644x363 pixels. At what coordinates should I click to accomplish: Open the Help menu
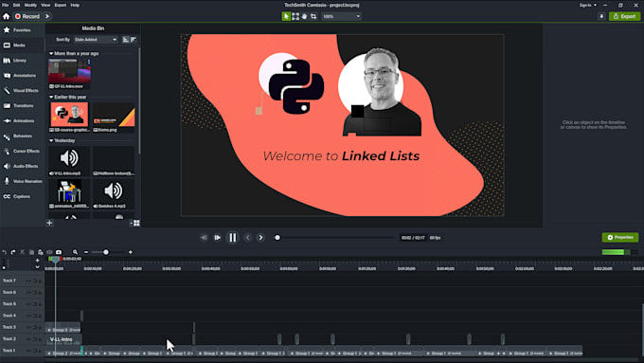[75, 5]
